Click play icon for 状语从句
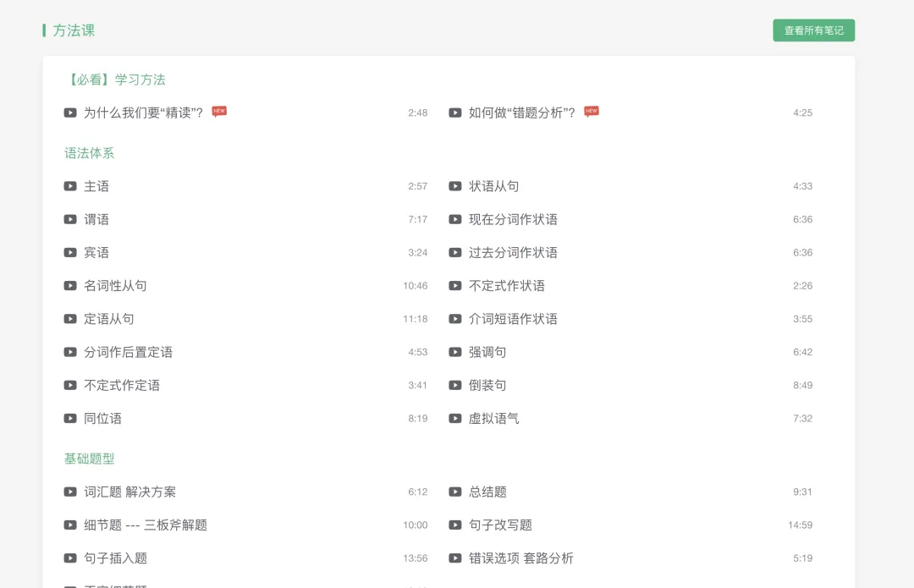Viewport: 914px width, 588px height. (454, 186)
